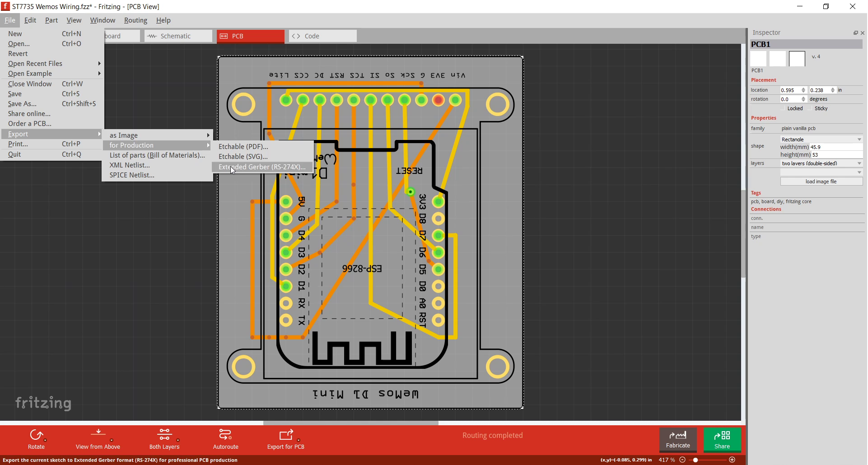This screenshot has height=465, width=868.
Task: Click the load image file button
Action: point(821,181)
